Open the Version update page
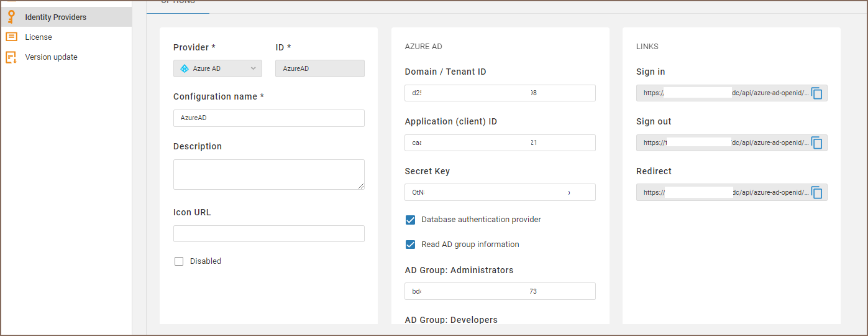This screenshot has height=336, width=868. (51, 57)
